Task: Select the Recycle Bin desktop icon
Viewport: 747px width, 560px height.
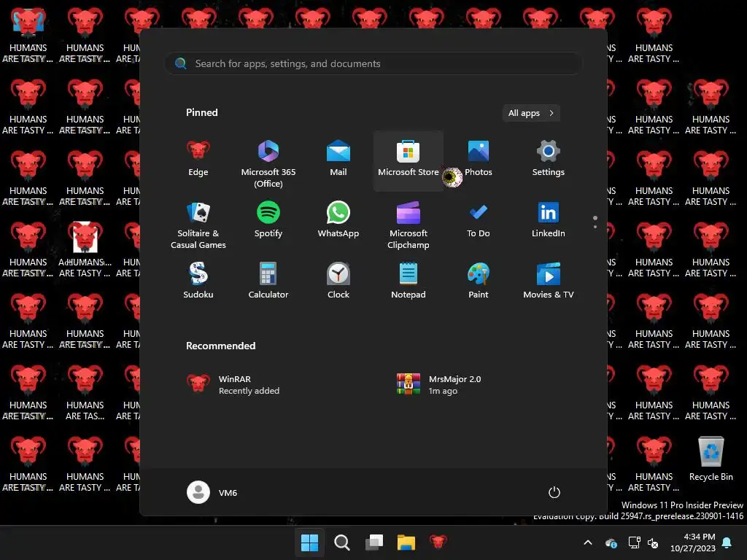Action: [711, 459]
